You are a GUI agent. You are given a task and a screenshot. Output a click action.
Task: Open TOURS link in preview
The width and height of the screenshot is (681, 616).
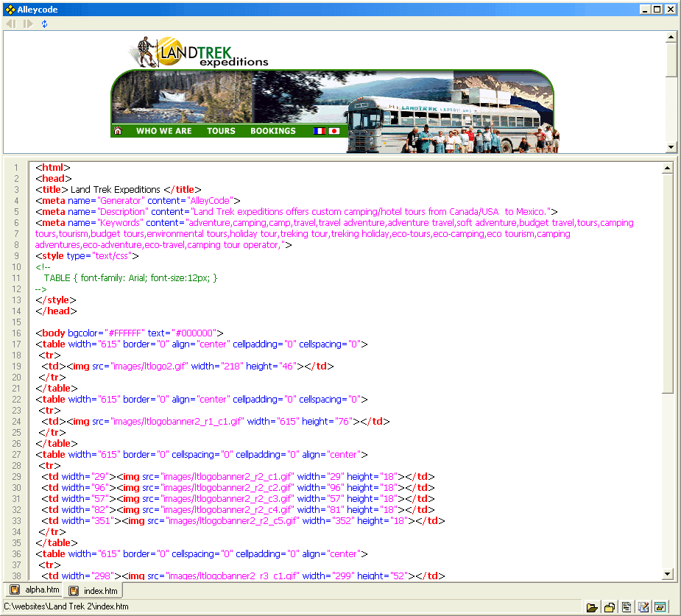(x=221, y=131)
